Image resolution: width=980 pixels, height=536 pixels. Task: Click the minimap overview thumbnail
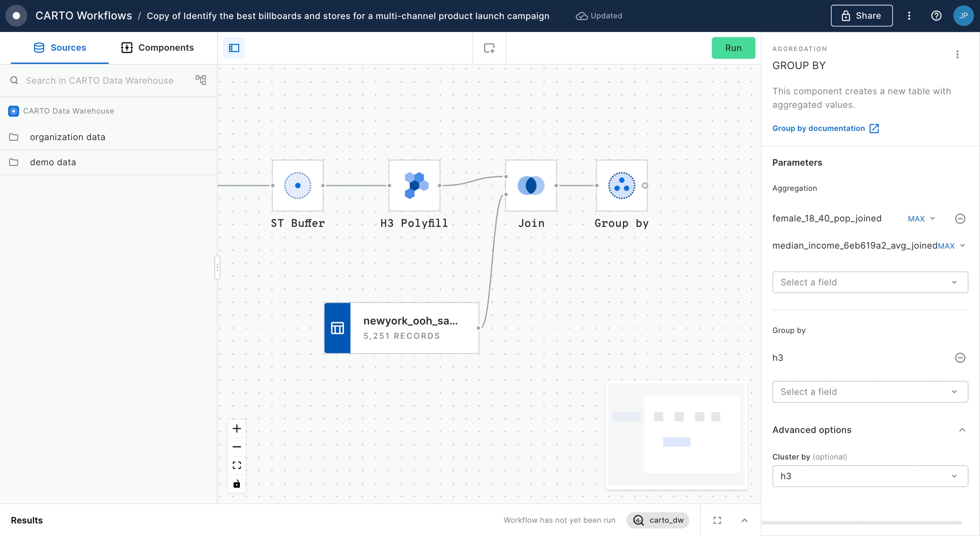pos(676,435)
